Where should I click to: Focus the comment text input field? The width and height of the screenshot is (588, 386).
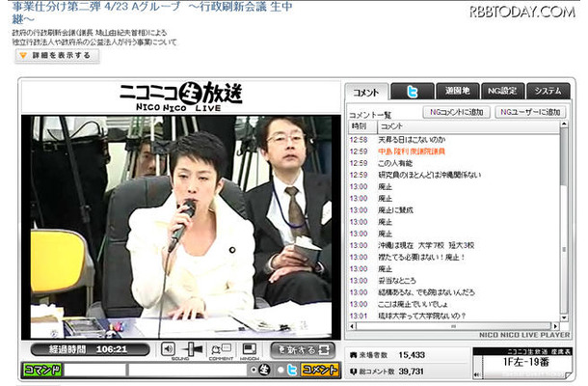[187, 370]
